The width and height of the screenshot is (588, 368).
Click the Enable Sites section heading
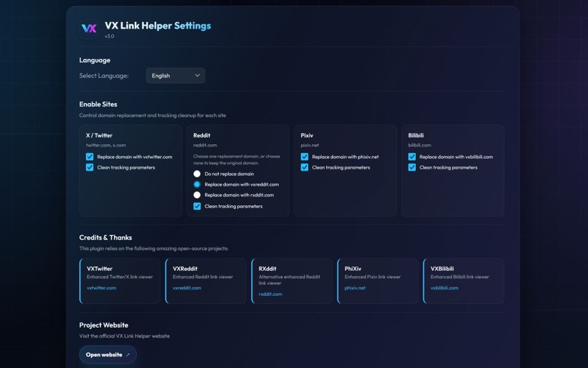click(x=98, y=105)
